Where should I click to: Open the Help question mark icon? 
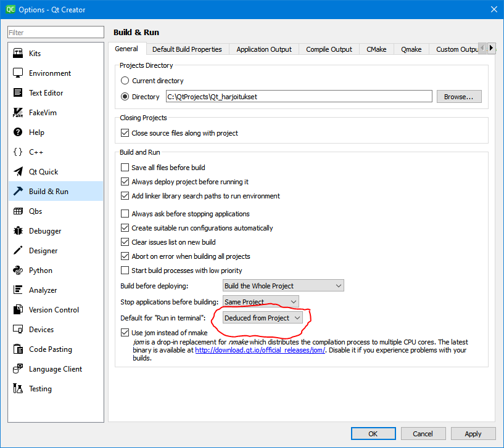(18, 132)
